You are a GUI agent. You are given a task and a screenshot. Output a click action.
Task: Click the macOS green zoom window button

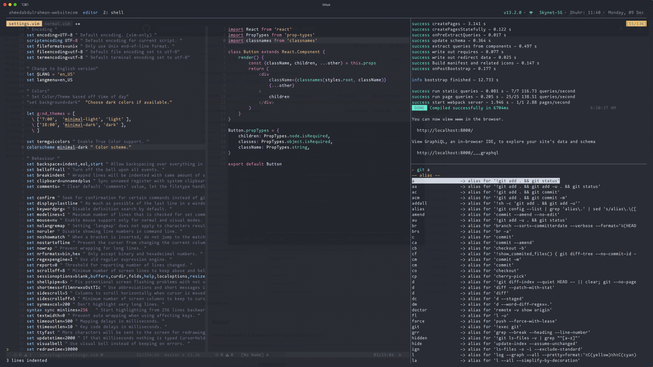(x=15, y=5)
